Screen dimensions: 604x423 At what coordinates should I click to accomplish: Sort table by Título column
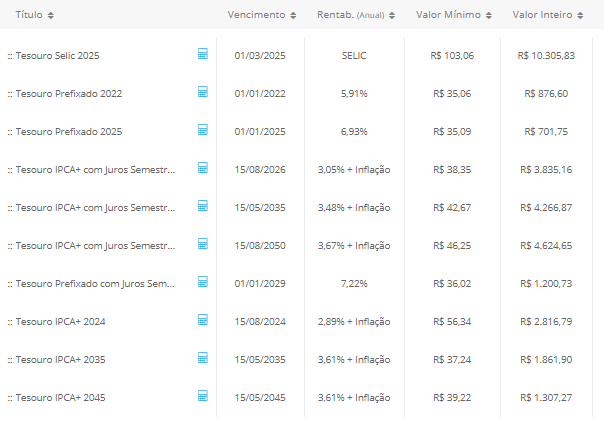pos(31,15)
